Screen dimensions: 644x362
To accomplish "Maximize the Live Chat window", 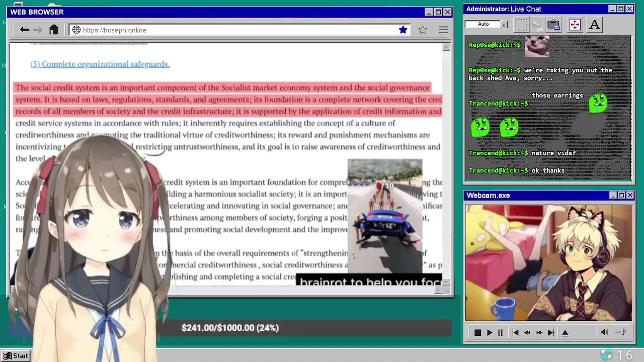I will click(x=621, y=9).
